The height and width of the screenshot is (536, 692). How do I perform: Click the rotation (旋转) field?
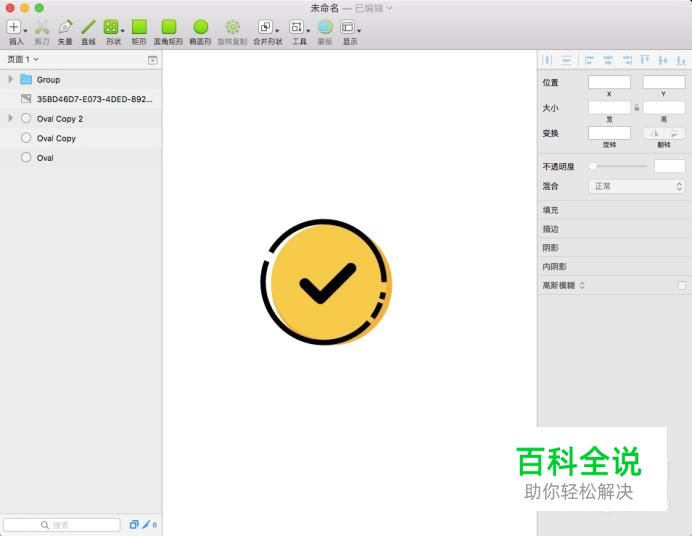(609, 133)
